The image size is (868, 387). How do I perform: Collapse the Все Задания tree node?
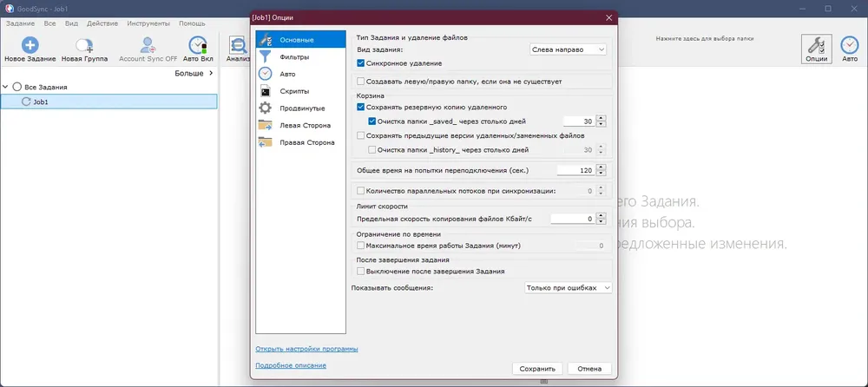[5, 87]
